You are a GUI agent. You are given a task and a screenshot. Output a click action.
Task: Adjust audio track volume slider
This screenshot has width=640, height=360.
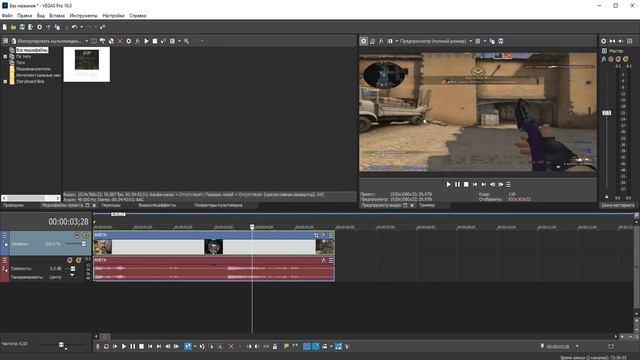tap(73, 269)
